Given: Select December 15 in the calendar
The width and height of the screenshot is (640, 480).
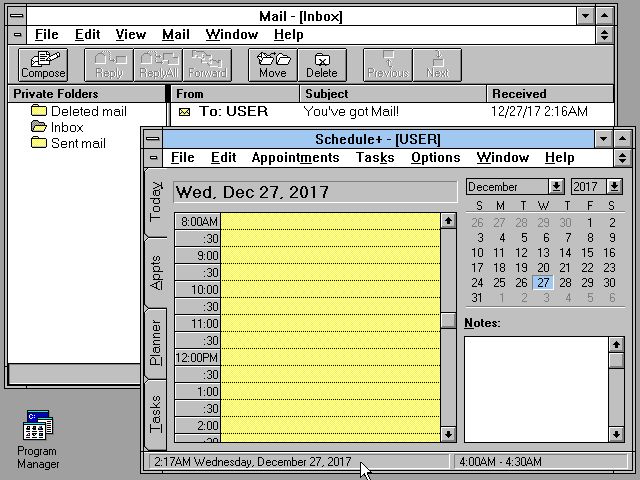Looking at the screenshot, I should click(x=587, y=253).
